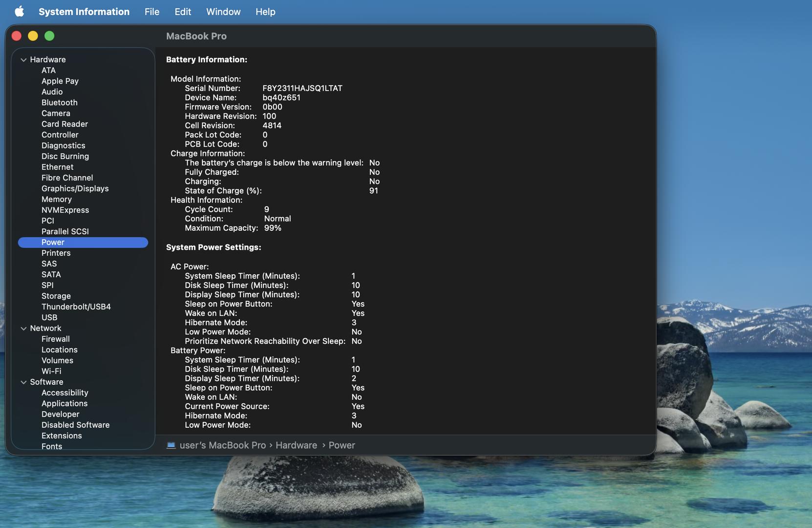Image resolution: width=812 pixels, height=528 pixels.
Task: Open the Apple menu
Action: (19, 11)
